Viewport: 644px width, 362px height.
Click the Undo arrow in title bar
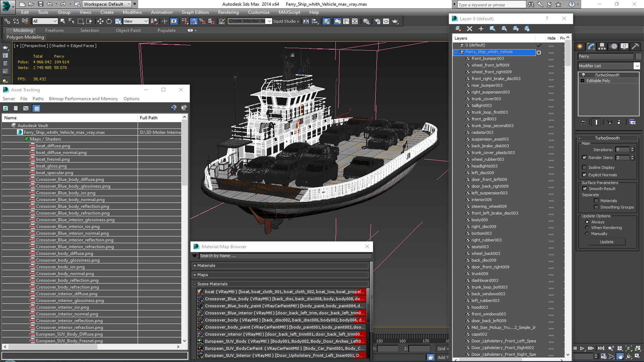tap(50, 4)
